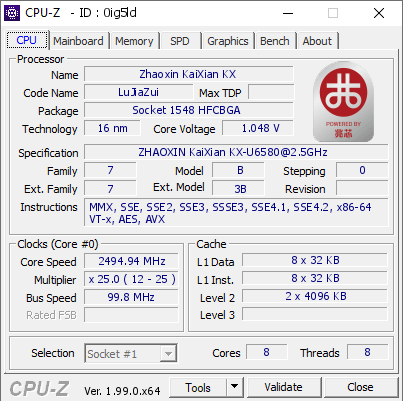Screen dimensions: 403x401
Task: Click the empty Level 3 cache field
Action: (315, 314)
